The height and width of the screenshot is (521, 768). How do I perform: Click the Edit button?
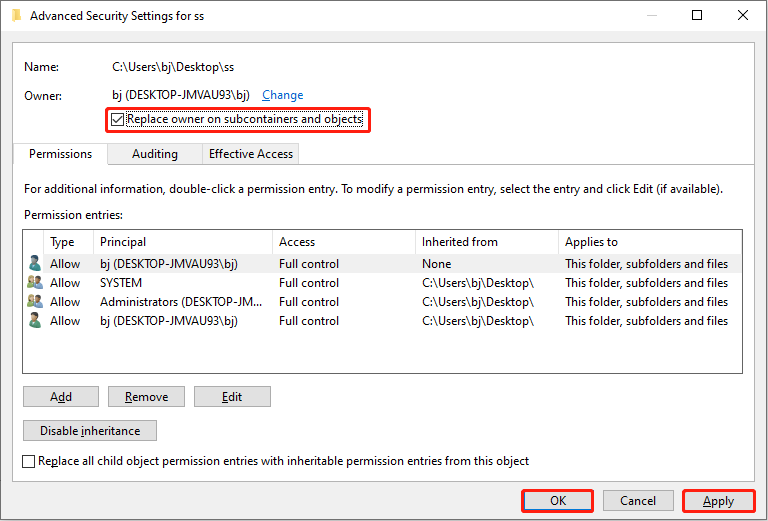[x=232, y=397]
